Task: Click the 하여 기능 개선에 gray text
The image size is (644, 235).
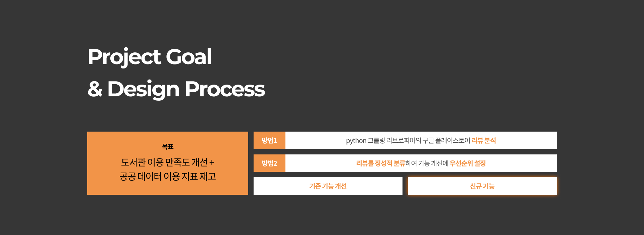Action: (x=427, y=163)
